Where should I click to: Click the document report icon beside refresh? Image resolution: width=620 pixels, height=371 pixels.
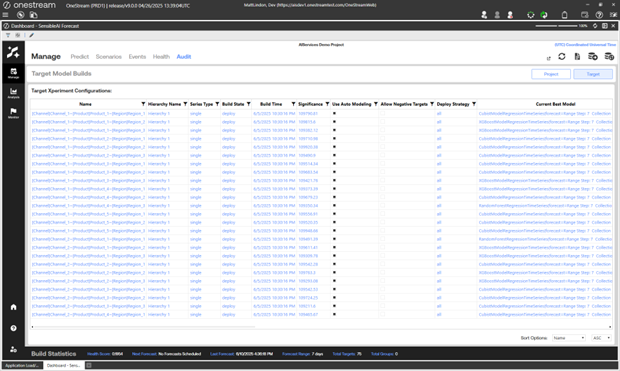pyautogui.click(x=577, y=57)
